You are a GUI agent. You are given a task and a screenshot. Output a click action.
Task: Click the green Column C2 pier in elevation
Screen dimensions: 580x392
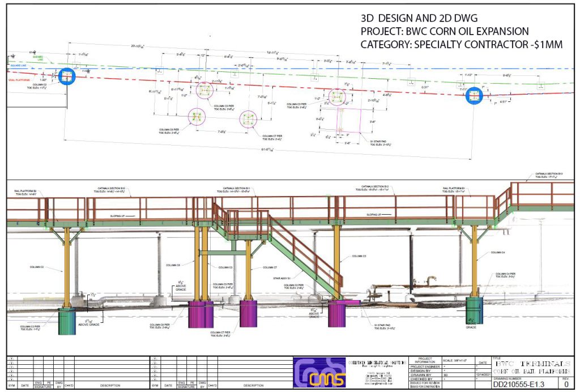67,321
